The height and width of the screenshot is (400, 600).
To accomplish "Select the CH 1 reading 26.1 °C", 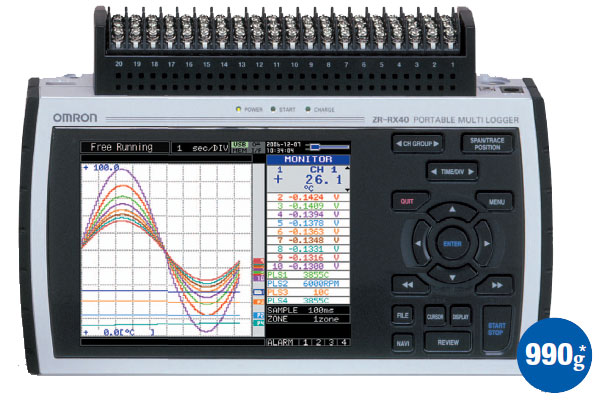I will (308, 179).
